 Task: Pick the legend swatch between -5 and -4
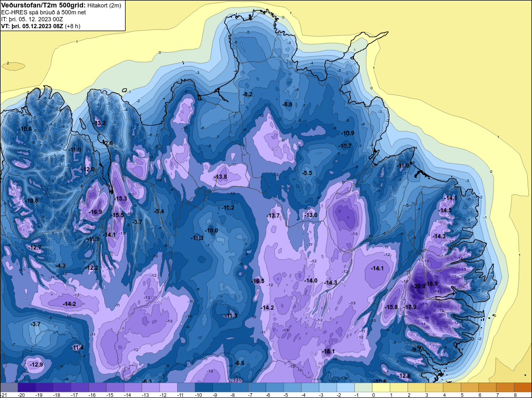293,387
